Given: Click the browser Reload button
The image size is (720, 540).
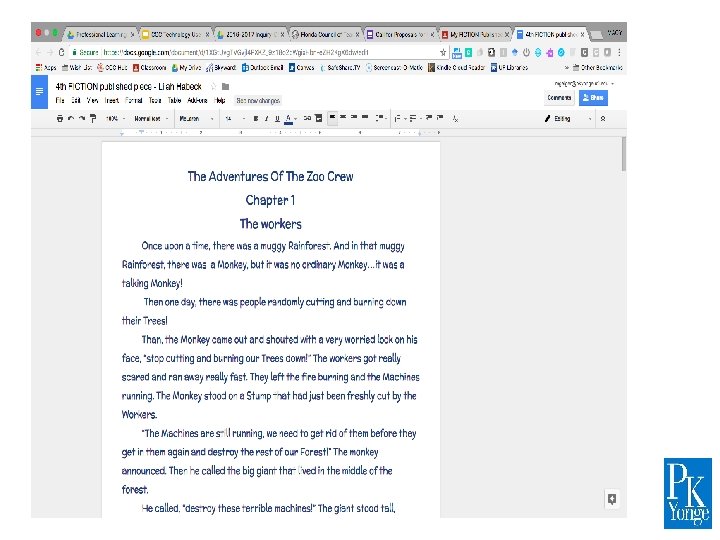Looking at the screenshot, I should [x=61, y=52].
